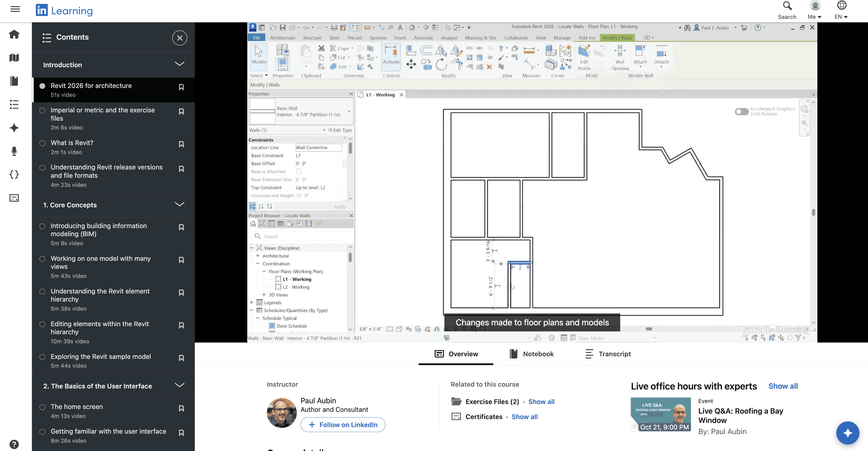The height and width of the screenshot is (451, 868).
Task: Open Live Q&A event thumbnail
Action: coord(660,414)
